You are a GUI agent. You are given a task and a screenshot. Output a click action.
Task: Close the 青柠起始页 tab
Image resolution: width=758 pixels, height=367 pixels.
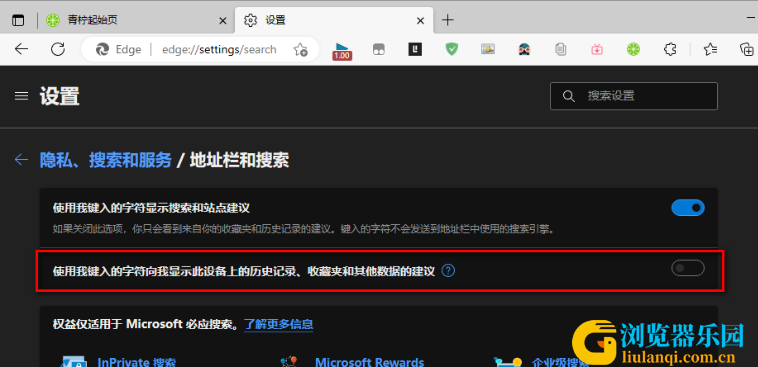222,20
